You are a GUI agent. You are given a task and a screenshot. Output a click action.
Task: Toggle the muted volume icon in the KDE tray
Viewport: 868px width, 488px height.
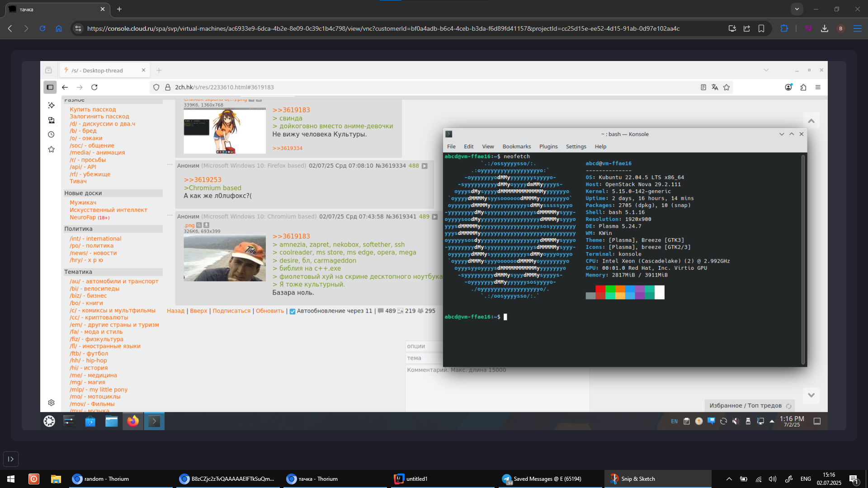736,421
